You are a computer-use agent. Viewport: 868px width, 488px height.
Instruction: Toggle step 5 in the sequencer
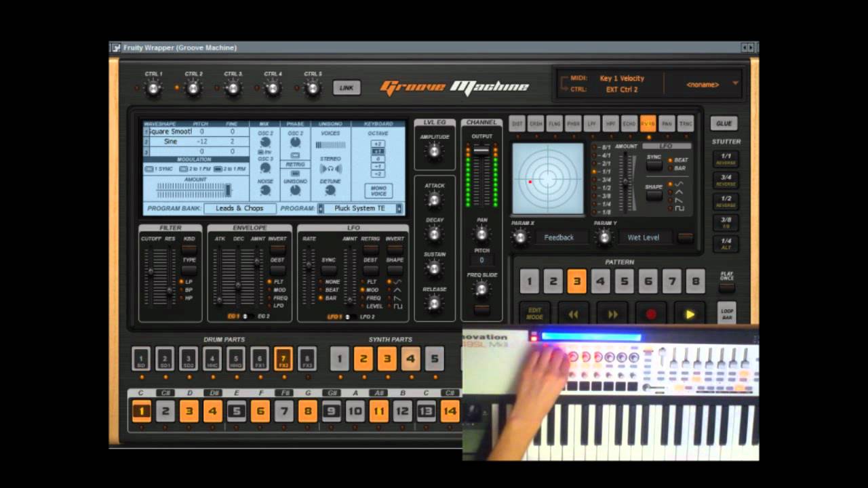click(x=236, y=411)
